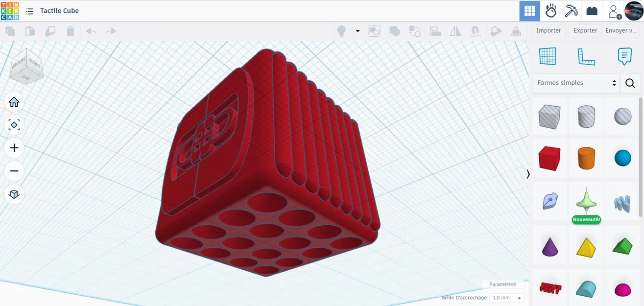
Task: Open the Formes simples shape category dropdown
Action: (x=576, y=83)
